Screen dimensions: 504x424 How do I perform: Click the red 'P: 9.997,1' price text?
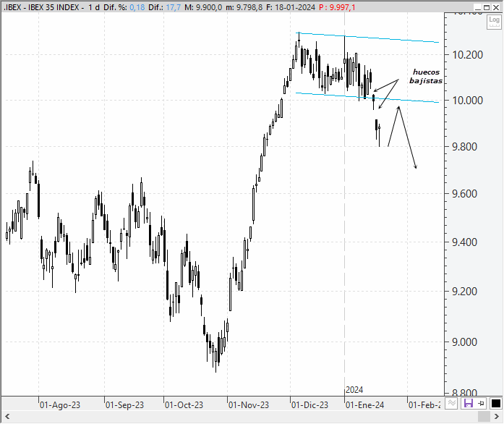pyautogui.click(x=337, y=7)
